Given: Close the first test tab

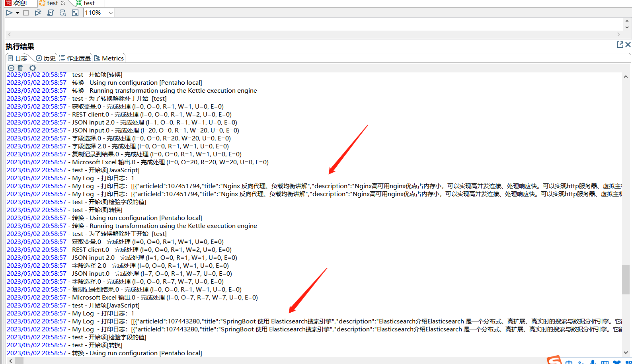Looking at the screenshot, I should click(63, 3).
